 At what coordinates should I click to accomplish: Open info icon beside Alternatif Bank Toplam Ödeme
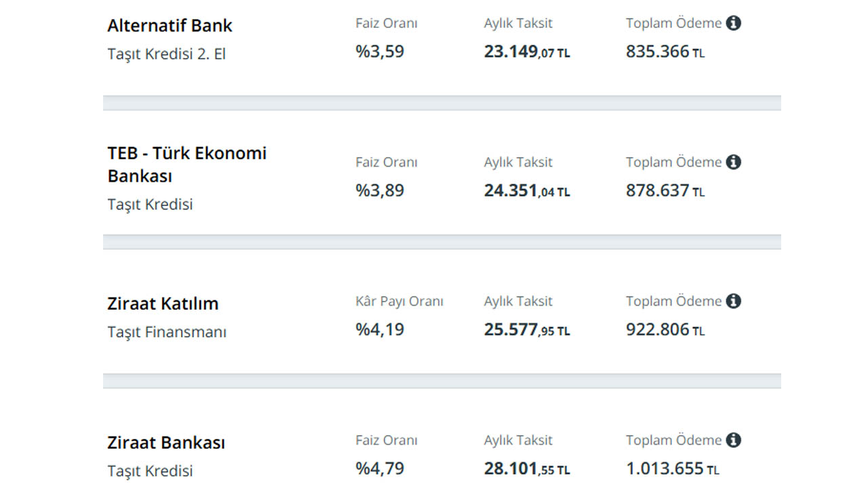point(733,23)
